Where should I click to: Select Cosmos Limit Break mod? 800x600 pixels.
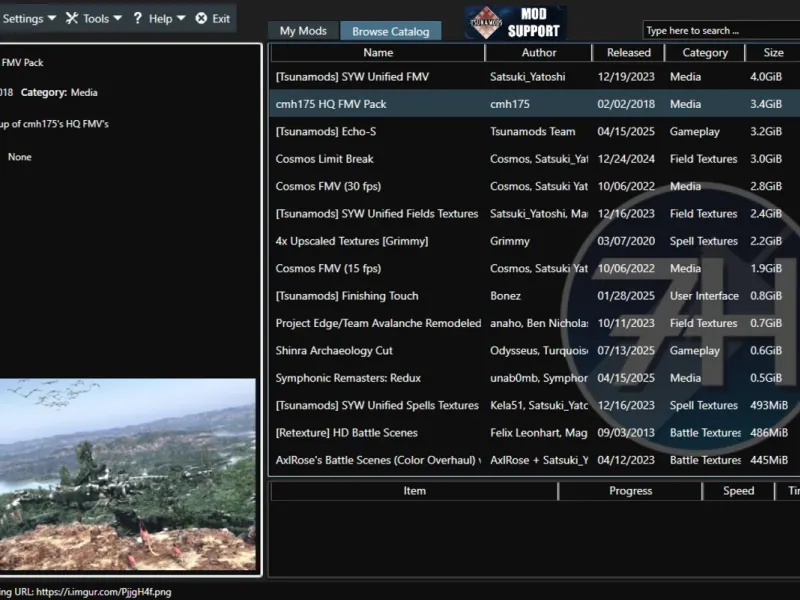[x=534, y=159]
